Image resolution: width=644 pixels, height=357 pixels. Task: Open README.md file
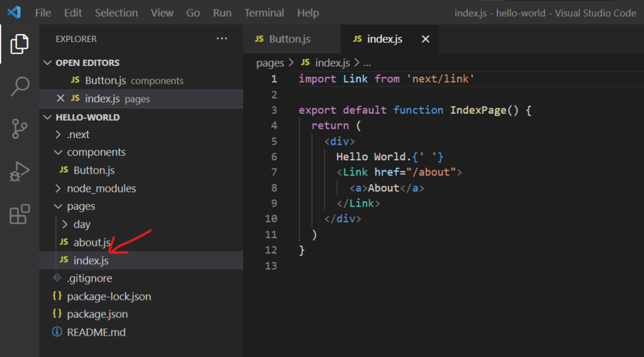click(x=142, y=332)
